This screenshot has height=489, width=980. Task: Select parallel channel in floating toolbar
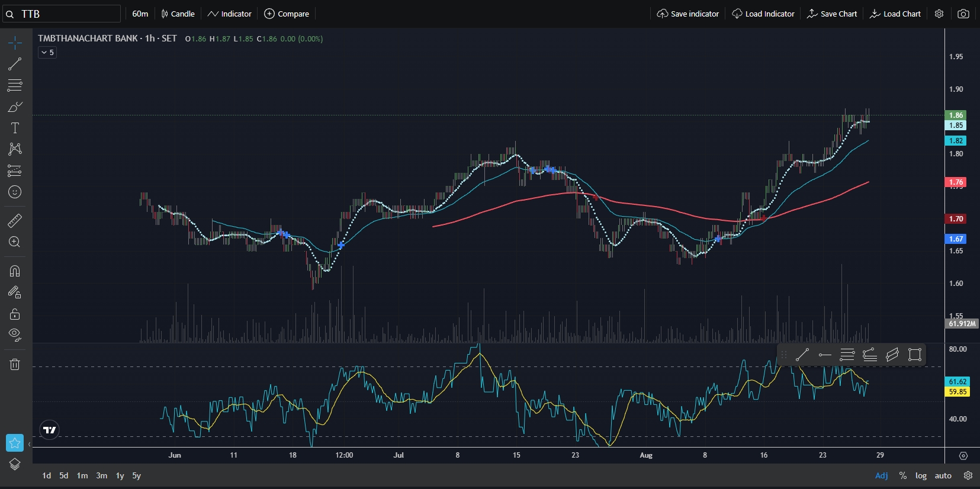[892, 355]
